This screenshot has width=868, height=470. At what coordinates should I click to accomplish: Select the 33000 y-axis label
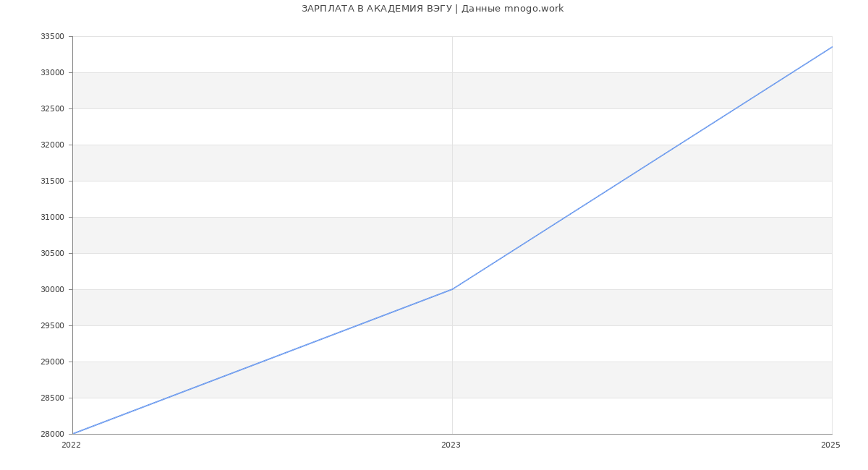(52, 73)
